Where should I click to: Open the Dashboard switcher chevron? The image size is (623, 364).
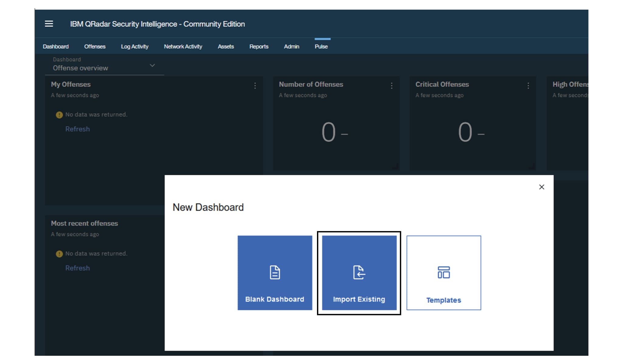152,65
